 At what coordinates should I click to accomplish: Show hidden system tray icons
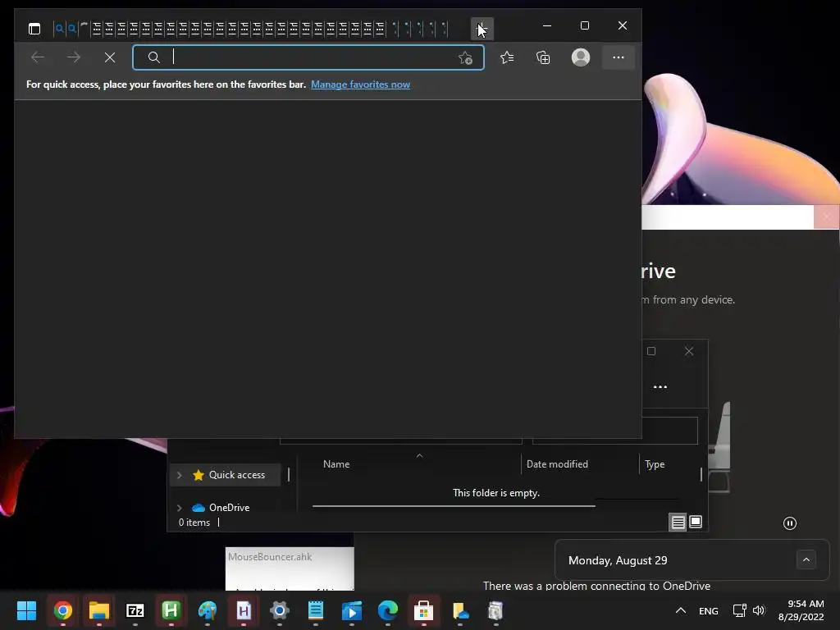tap(681, 610)
